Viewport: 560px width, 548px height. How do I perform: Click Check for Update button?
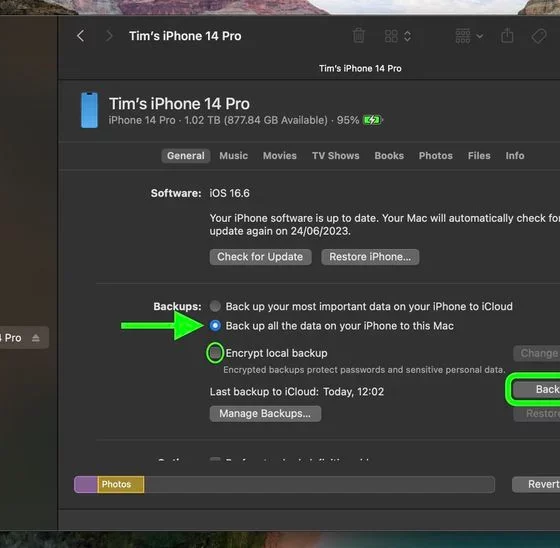click(x=260, y=257)
